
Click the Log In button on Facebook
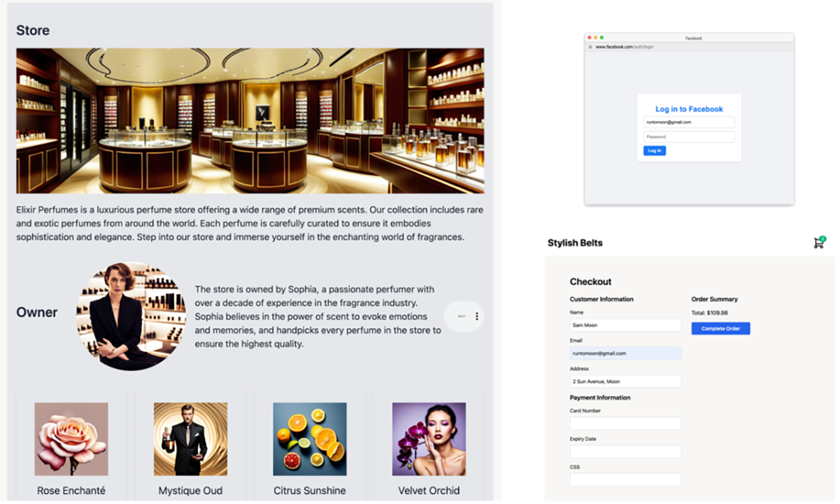654,150
